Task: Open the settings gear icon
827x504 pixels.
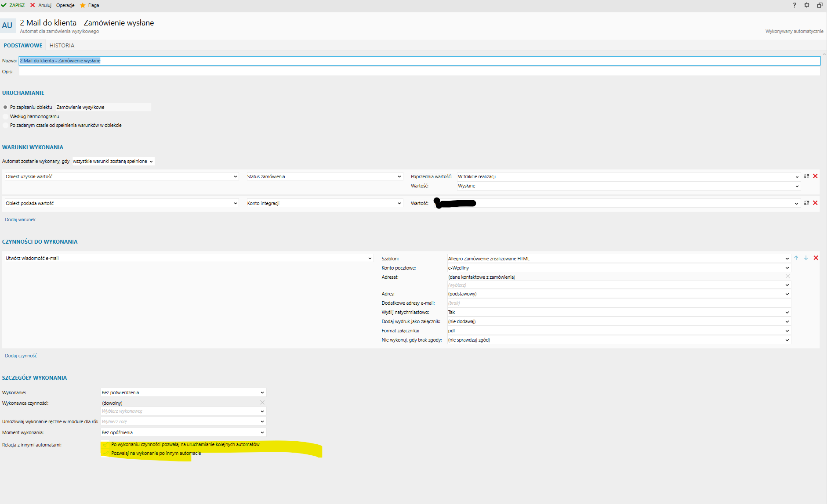Action: pos(807,5)
